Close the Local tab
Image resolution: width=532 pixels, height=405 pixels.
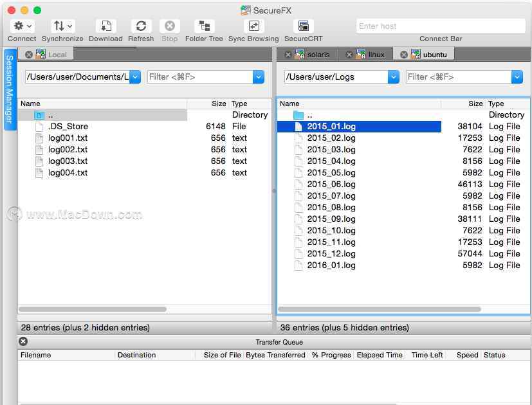pos(29,55)
